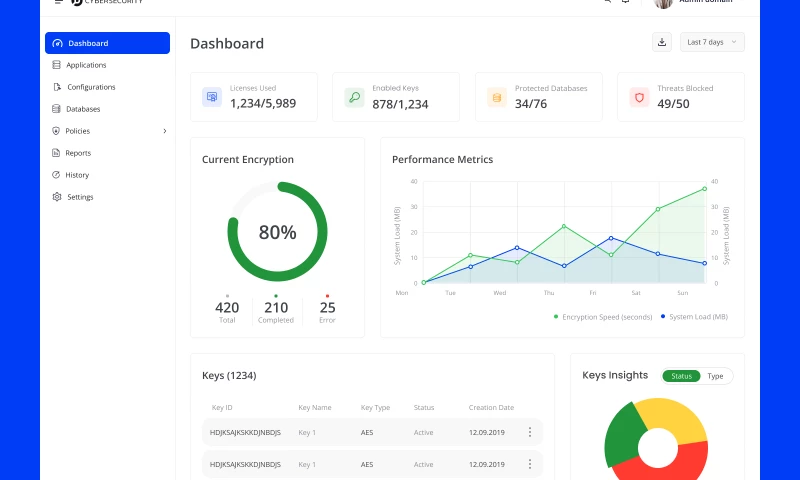Screen dimensions: 800x480
Task: Click the Protected Databases card icon
Action: click(496, 97)
